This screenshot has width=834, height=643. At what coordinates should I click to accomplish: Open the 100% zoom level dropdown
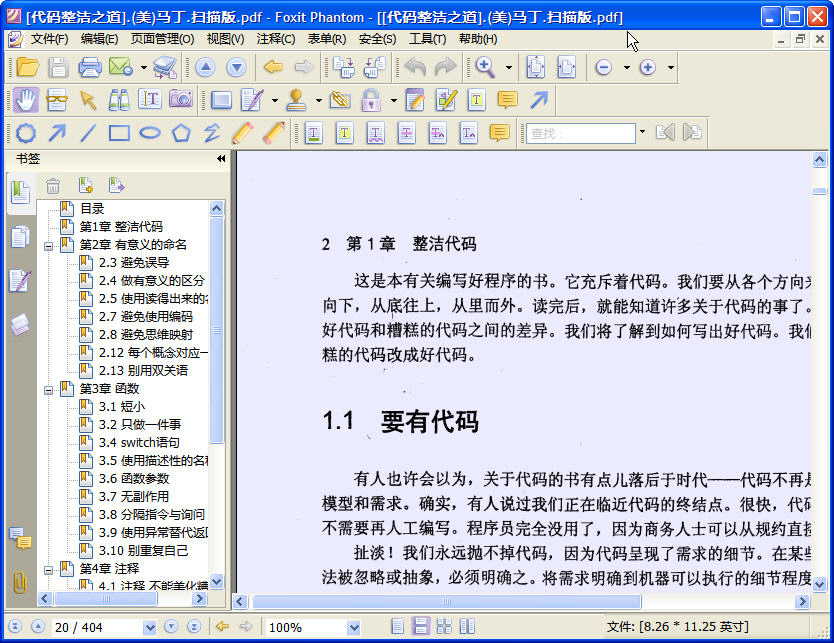tap(354, 628)
